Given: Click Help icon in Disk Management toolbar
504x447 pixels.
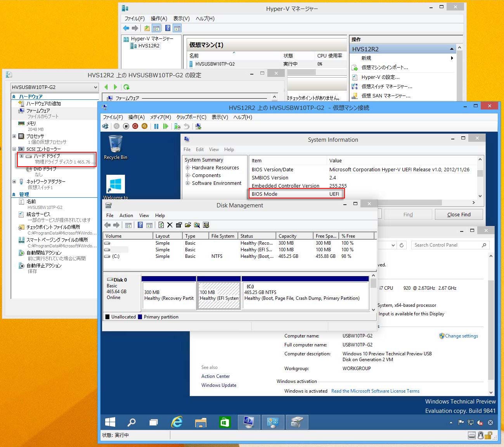Looking at the screenshot, I should (x=140, y=225).
